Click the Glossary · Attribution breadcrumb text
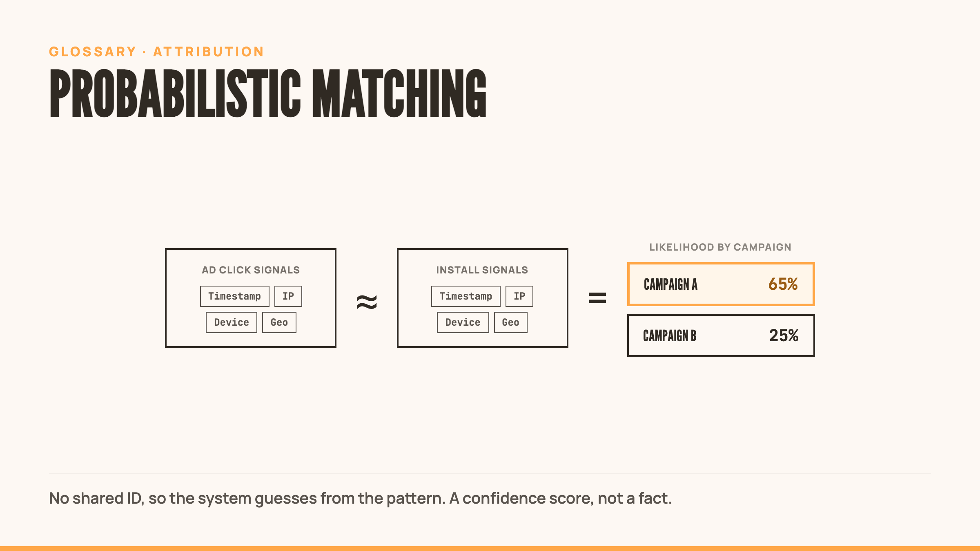980x551 pixels. click(x=157, y=52)
